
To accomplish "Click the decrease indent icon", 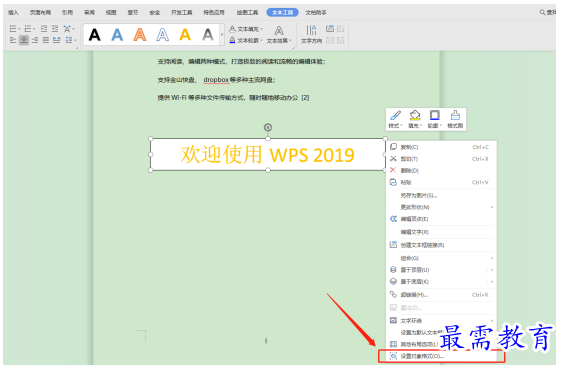I will (44, 29).
